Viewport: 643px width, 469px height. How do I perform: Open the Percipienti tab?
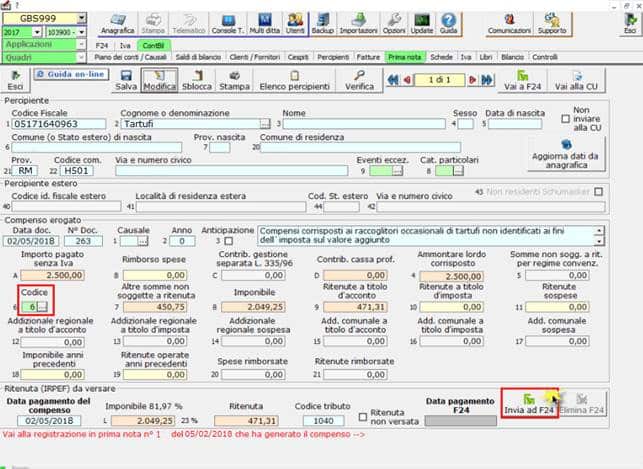pos(333,57)
